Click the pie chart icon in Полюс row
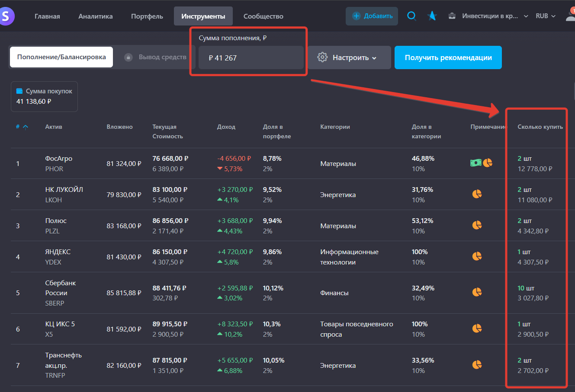This screenshot has width=575, height=392. pyautogui.click(x=477, y=225)
